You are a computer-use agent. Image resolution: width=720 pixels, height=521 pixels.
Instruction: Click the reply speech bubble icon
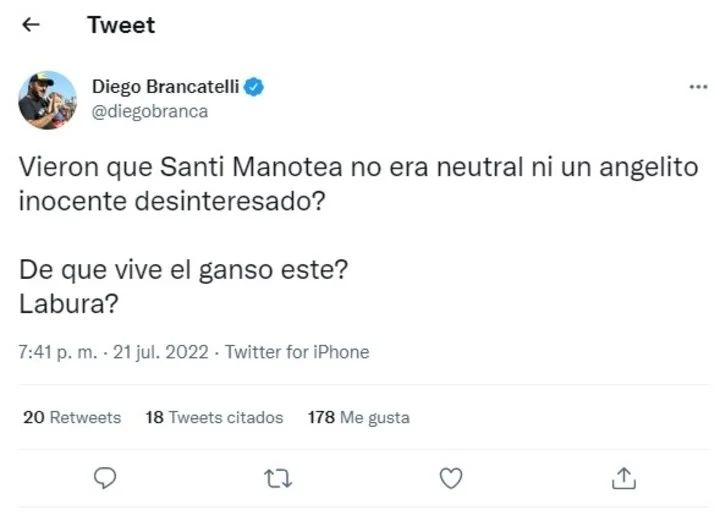[105, 478]
